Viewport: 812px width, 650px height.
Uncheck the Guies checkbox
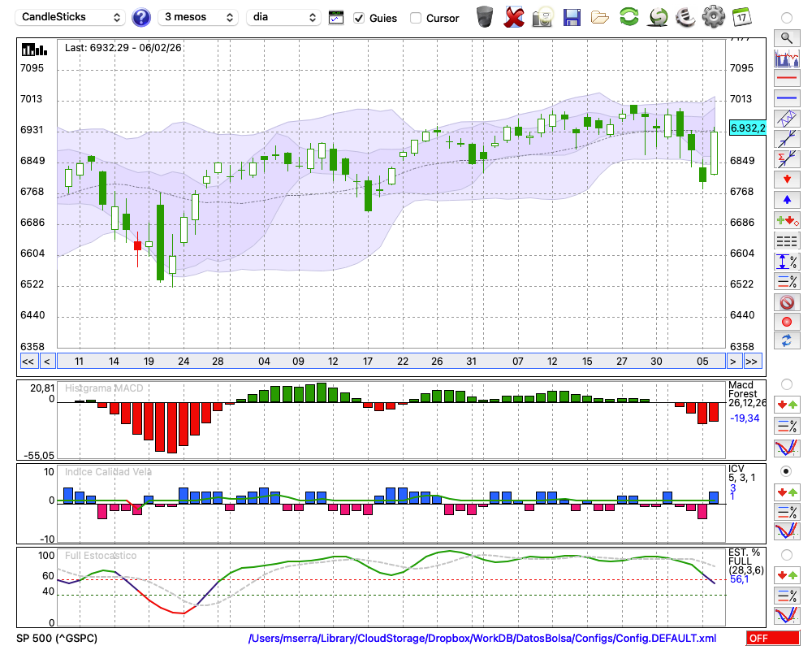pyautogui.click(x=358, y=18)
